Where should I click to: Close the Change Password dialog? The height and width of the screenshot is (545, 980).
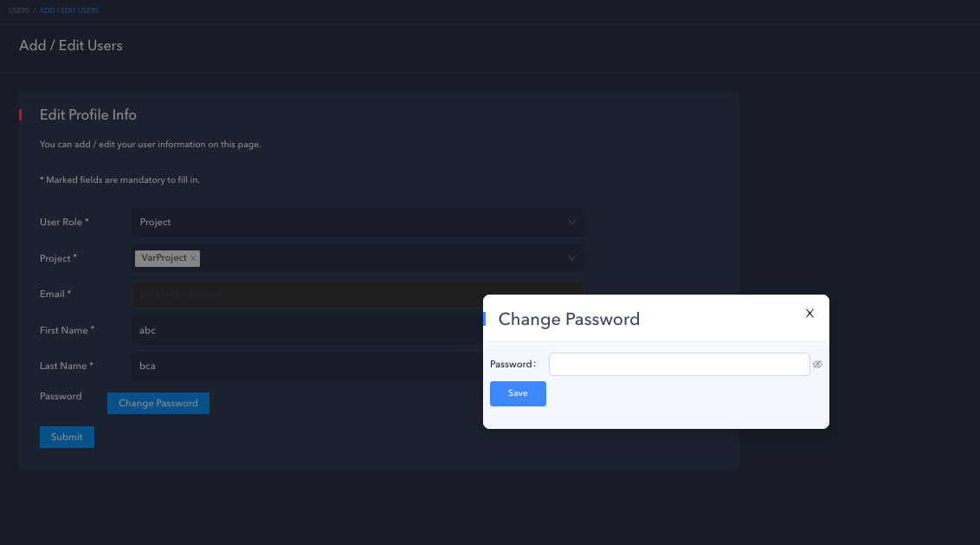click(x=809, y=314)
